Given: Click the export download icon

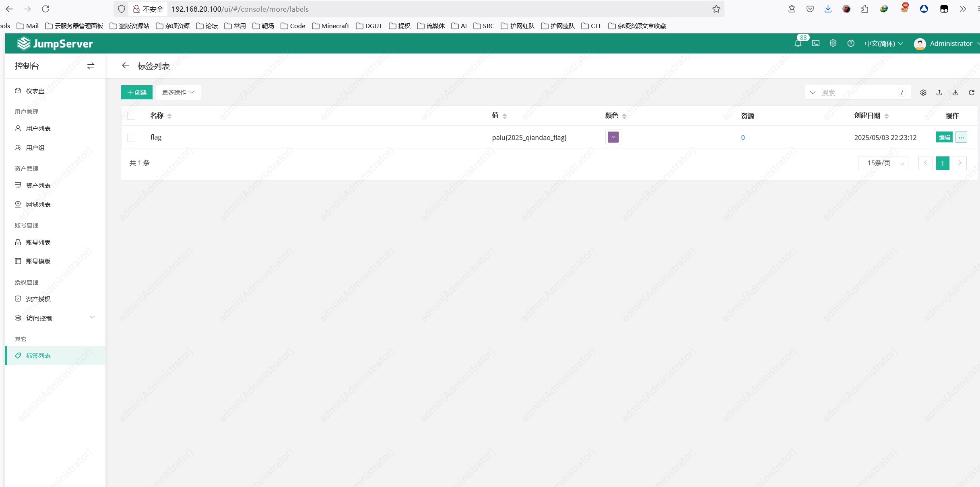Looking at the screenshot, I should coord(955,92).
